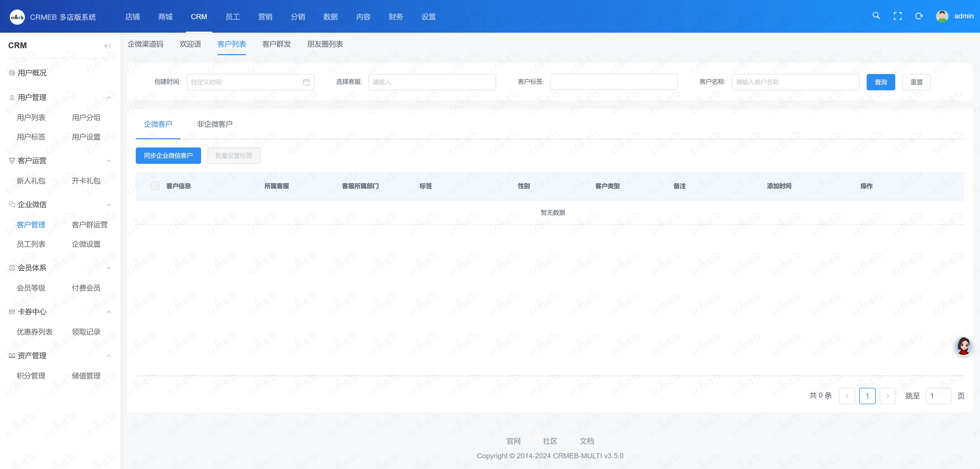Collapse the 资产管理 section chevron
Screen dimensions: 980x469
click(x=109, y=356)
